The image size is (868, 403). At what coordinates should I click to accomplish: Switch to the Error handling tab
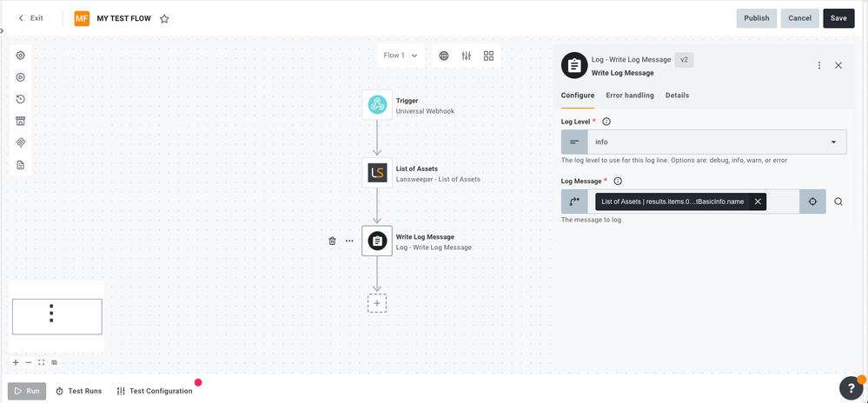click(x=630, y=96)
